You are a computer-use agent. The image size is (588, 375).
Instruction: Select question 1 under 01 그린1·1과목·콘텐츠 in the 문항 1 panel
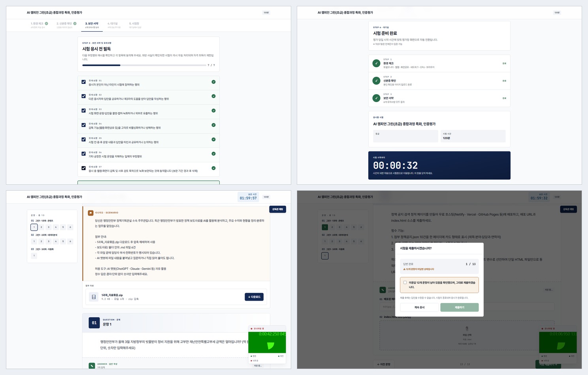[x=34, y=227]
